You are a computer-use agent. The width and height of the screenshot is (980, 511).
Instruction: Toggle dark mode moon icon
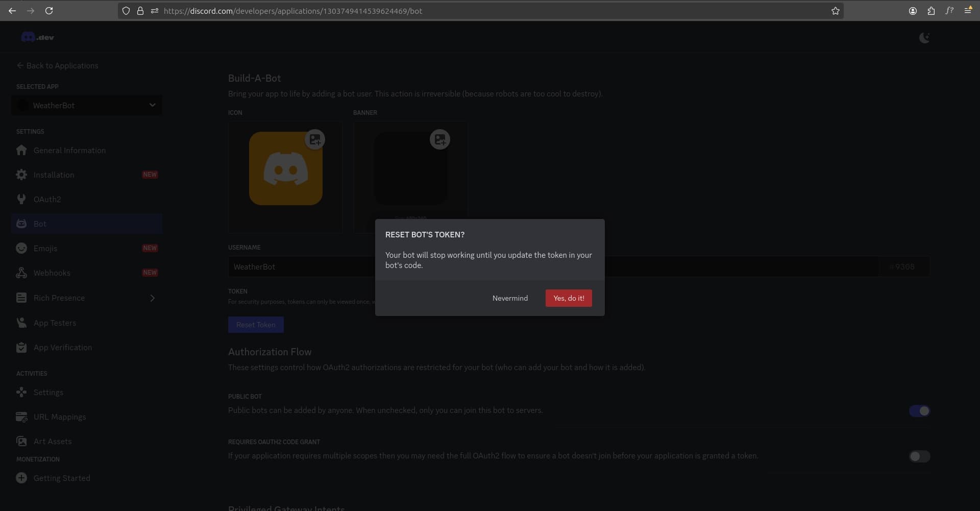[x=924, y=37]
